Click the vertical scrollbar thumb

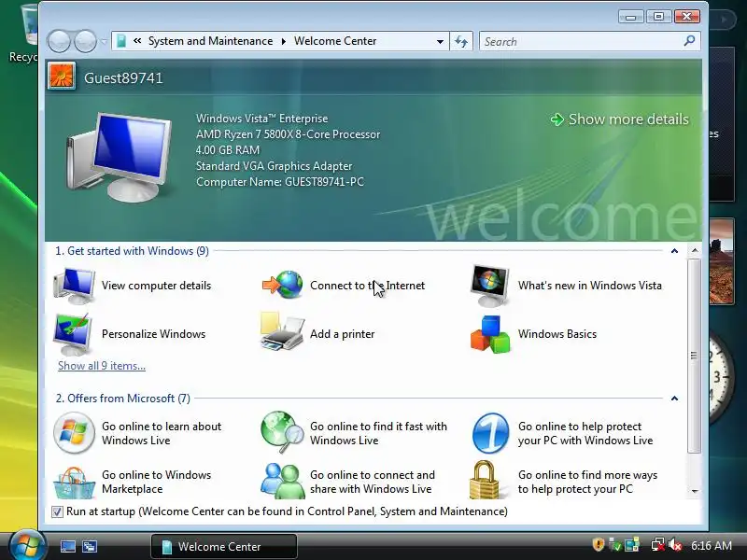point(694,356)
